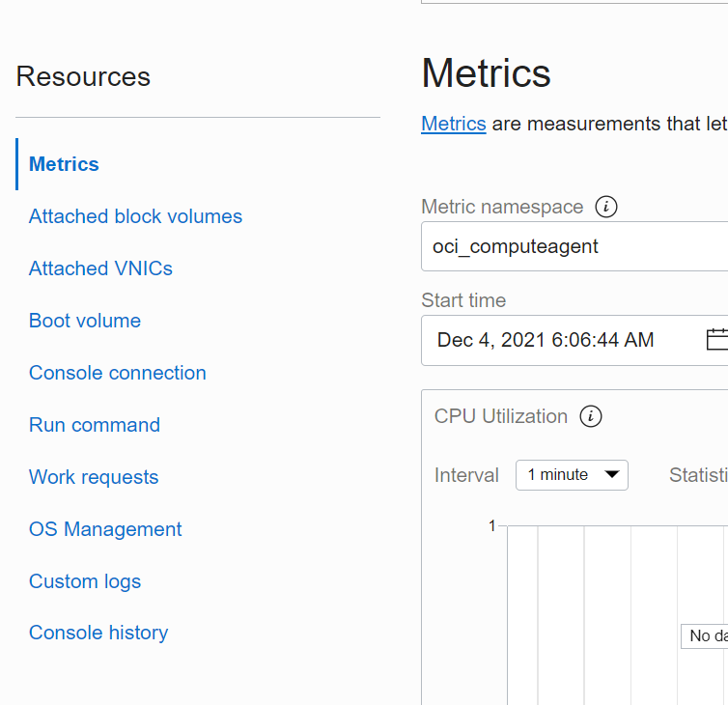Follow the Metrics hyperlink in the description
Image resolution: width=728 pixels, height=705 pixels.
point(453,124)
